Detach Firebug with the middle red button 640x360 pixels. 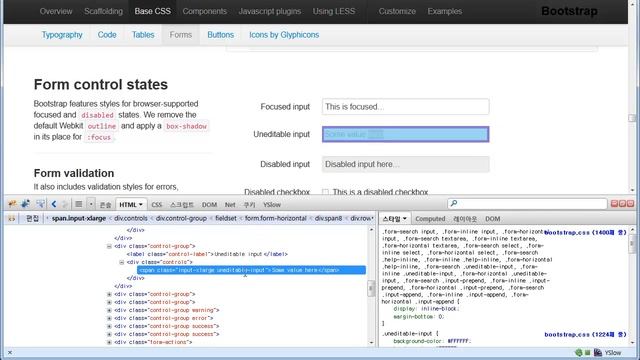pyautogui.click(x=622, y=203)
